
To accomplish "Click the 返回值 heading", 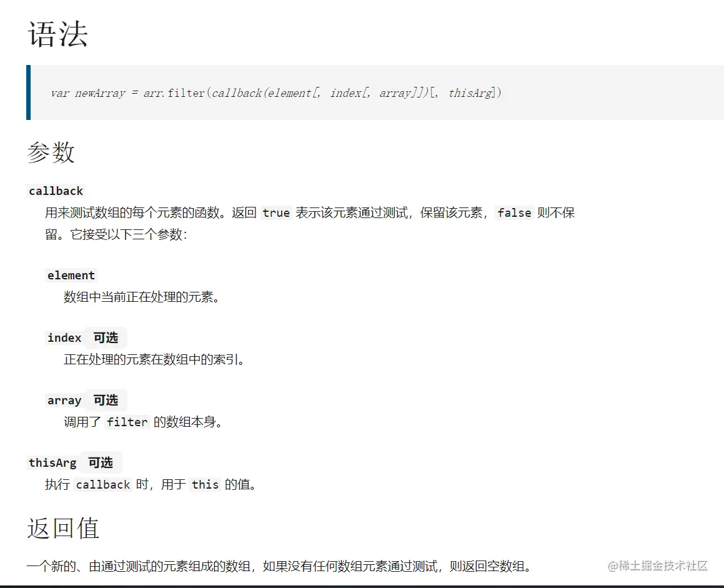I will 63,528.
